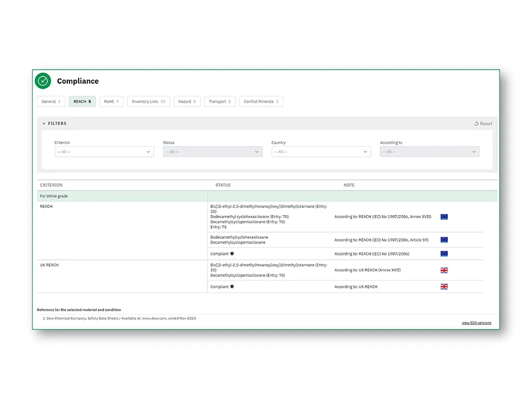The width and height of the screenshot is (532, 399).
Task: Click info icon next to UK REACH Compliant
Action: click(232, 286)
